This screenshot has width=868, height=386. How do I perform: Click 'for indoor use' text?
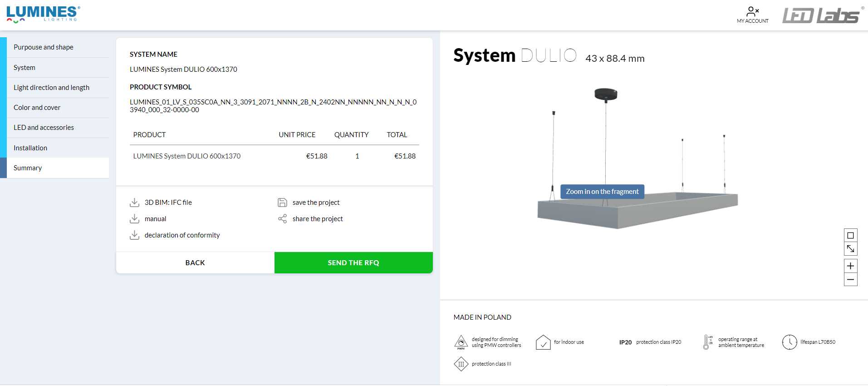tap(569, 342)
